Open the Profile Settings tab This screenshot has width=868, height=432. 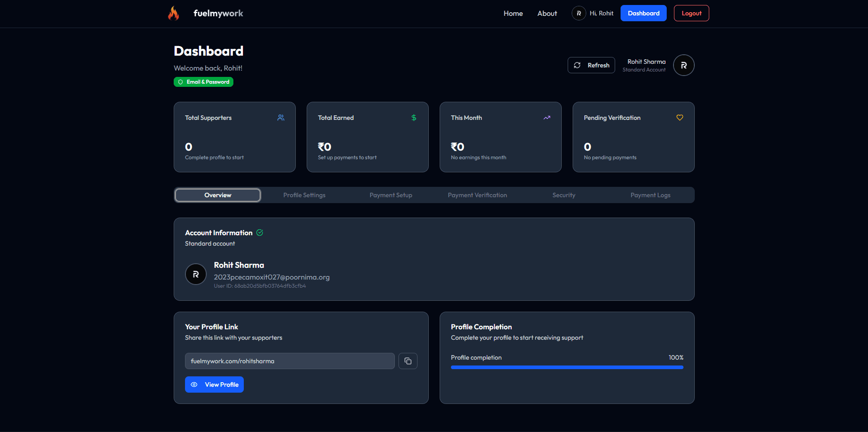[x=304, y=195]
